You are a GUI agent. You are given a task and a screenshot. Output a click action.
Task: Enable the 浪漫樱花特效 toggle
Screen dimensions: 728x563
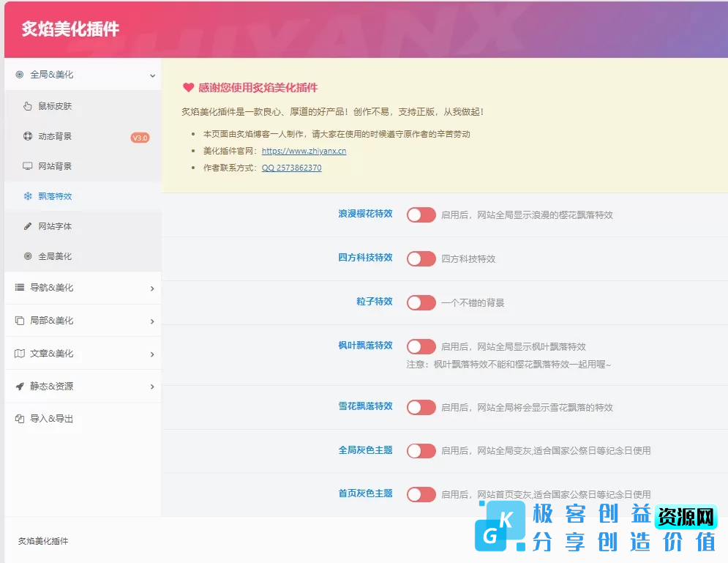[x=421, y=215]
